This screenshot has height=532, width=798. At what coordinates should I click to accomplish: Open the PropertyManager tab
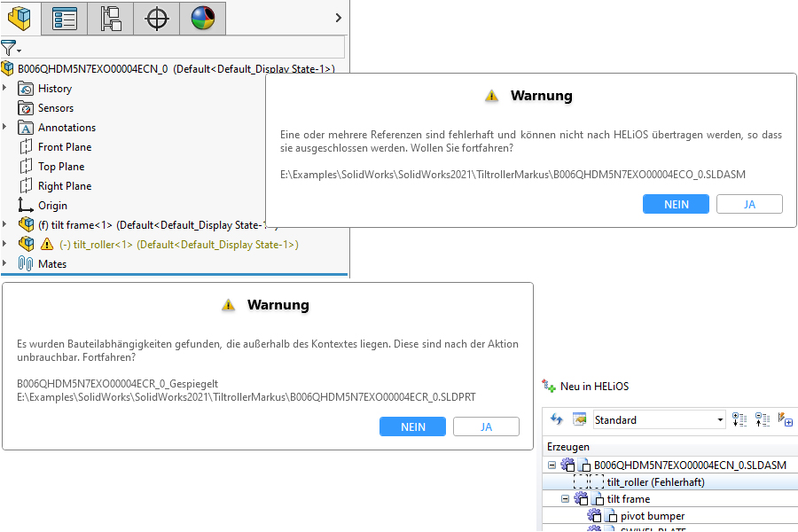(65, 18)
